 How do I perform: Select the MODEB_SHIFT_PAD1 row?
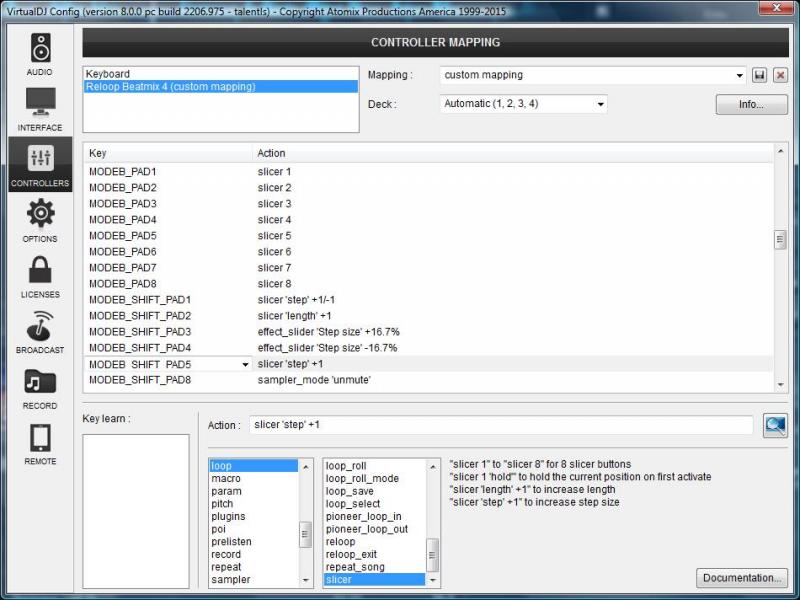click(x=429, y=300)
